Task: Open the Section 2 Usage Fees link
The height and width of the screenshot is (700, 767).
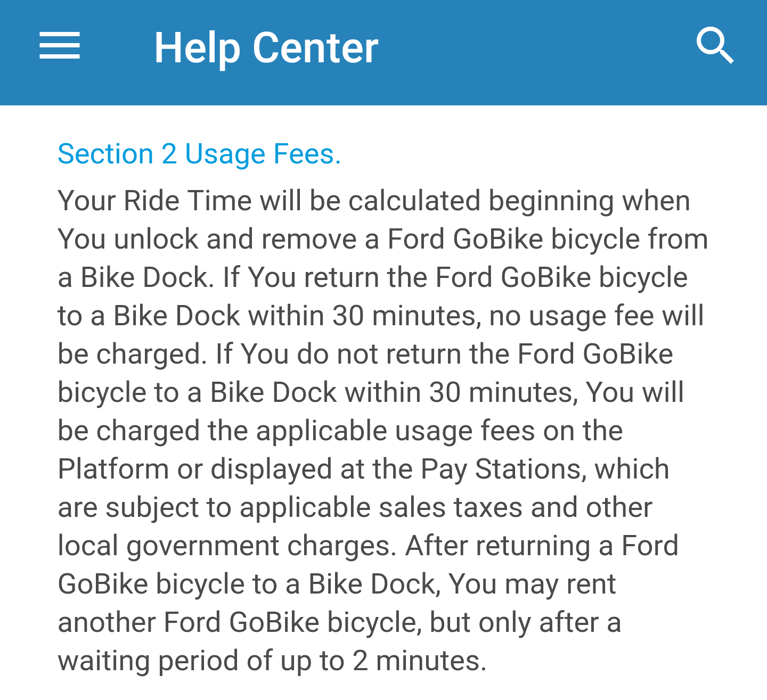Action: [199, 154]
